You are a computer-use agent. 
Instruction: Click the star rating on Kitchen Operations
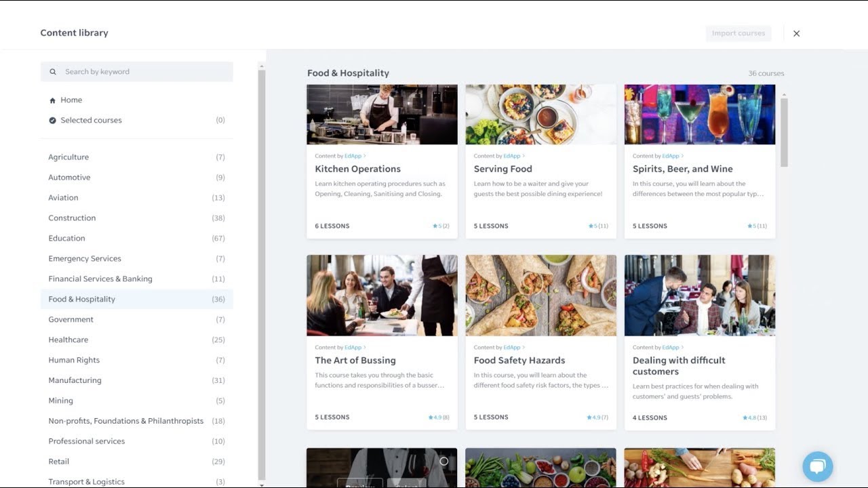coord(441,226)
